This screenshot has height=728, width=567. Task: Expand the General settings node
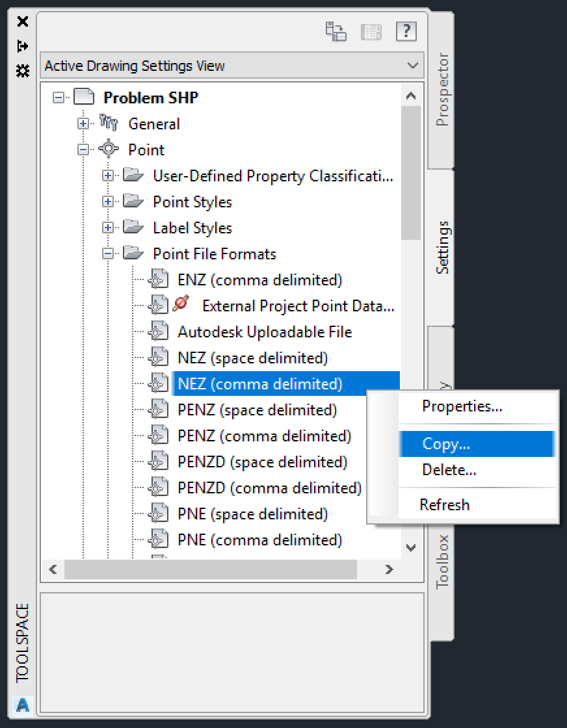tap(83, 124)
